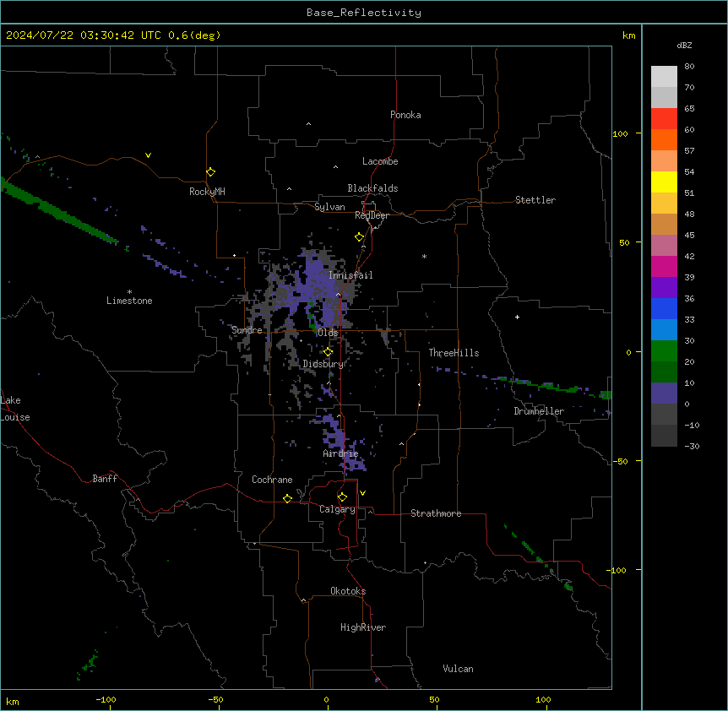This screenshot has width=728, height=711.
Task: Click the Airdrie city label
Action: pos(341,453)
